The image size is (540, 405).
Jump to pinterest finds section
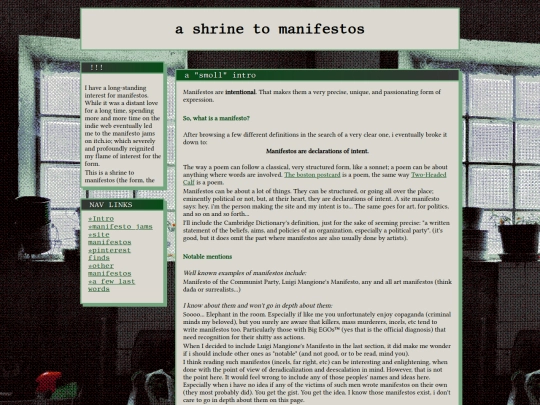110,254
